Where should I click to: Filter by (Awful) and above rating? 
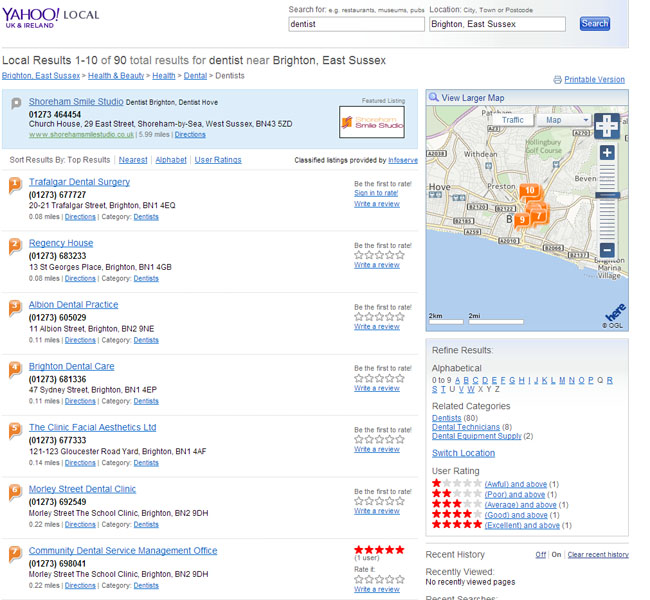click(516, 484)
